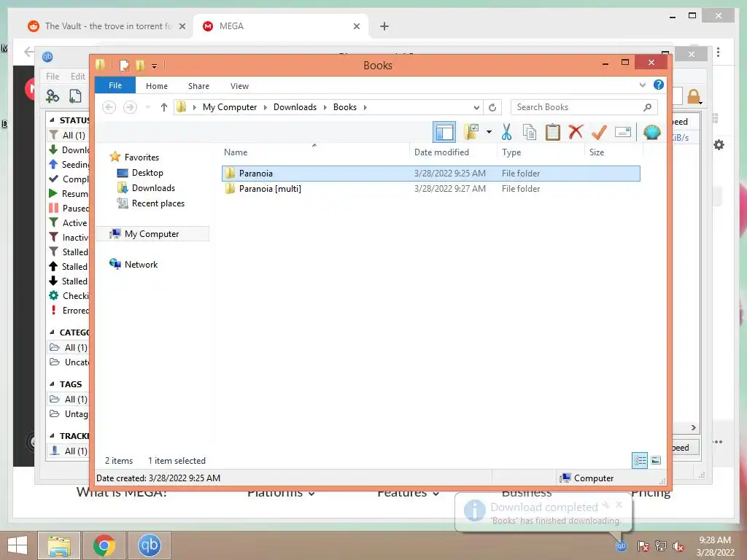Expand the arrow after Books in path
Image resolution: width=747 pixels, height=560 pixels.
click(365, 107)
